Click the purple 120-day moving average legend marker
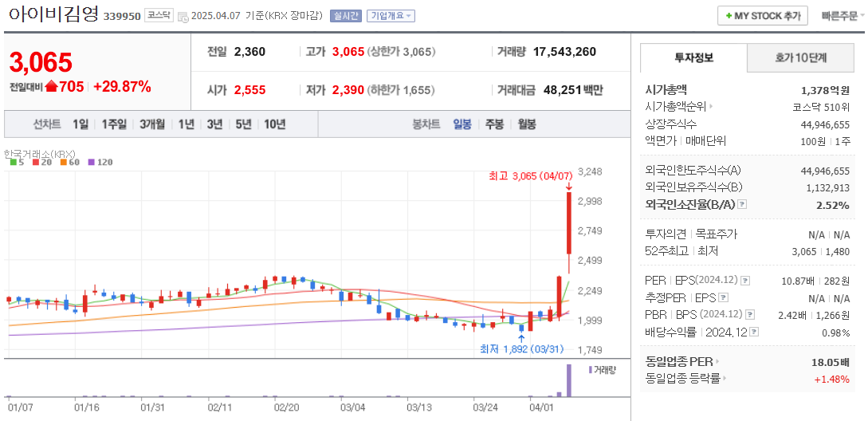 (92, 163)
